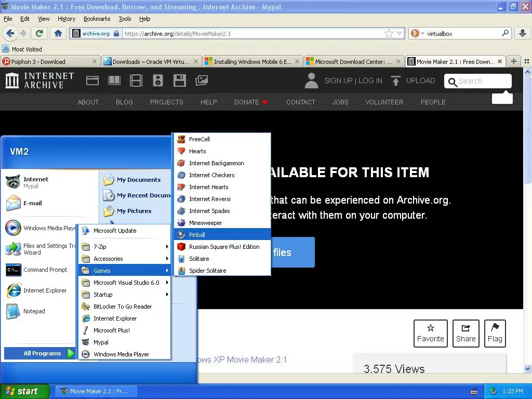The height and width of the screenshot is (399, 532).
Task: Switch to Microsoft Download Center tab
Action: click(353, 62)
